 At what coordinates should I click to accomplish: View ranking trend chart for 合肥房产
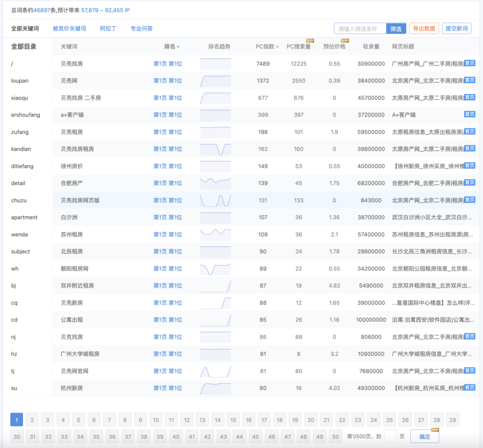(215, 183)
